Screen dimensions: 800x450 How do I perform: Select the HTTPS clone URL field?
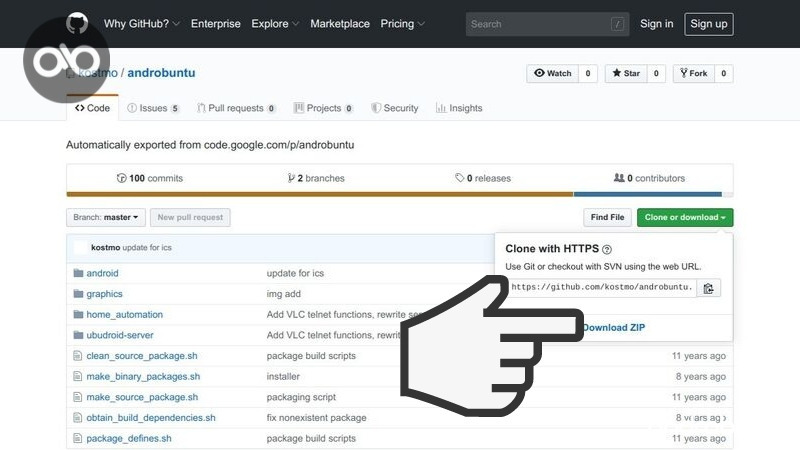tap(602, 287)
